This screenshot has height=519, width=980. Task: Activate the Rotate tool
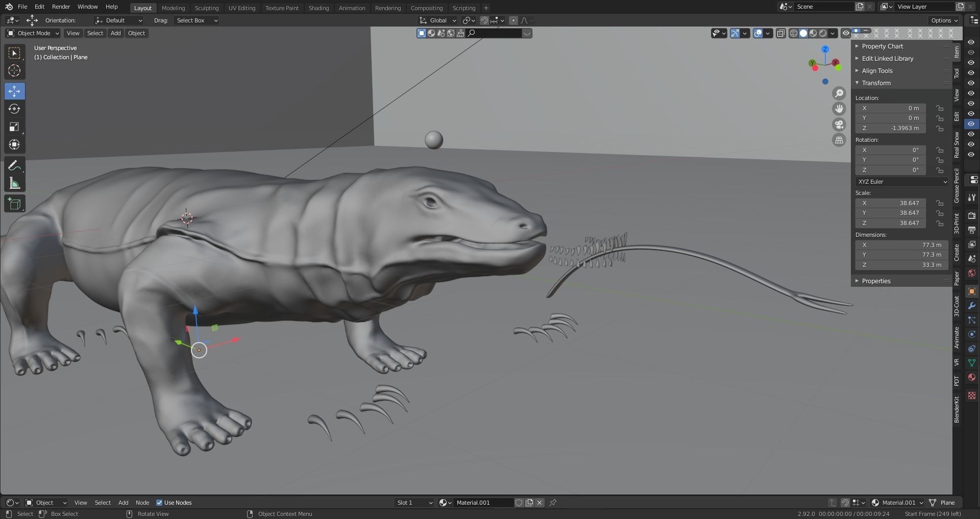point(14,109)
